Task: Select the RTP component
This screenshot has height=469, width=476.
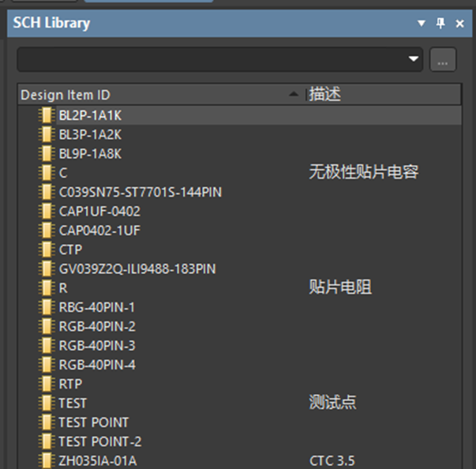Action: click(70, 384)
